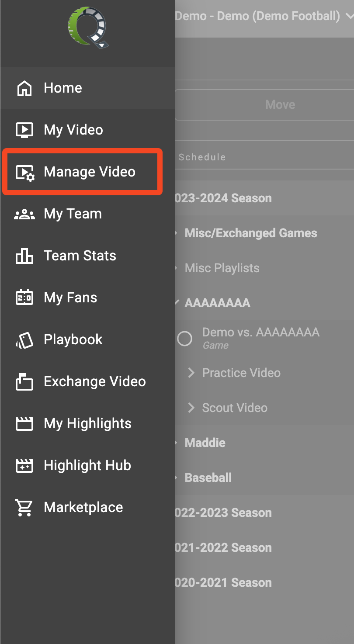Screen dimensions: 354x644
Task: Click the My Highlights clapperboard icon
Action: pyautogui.click(x=24, y=423)
